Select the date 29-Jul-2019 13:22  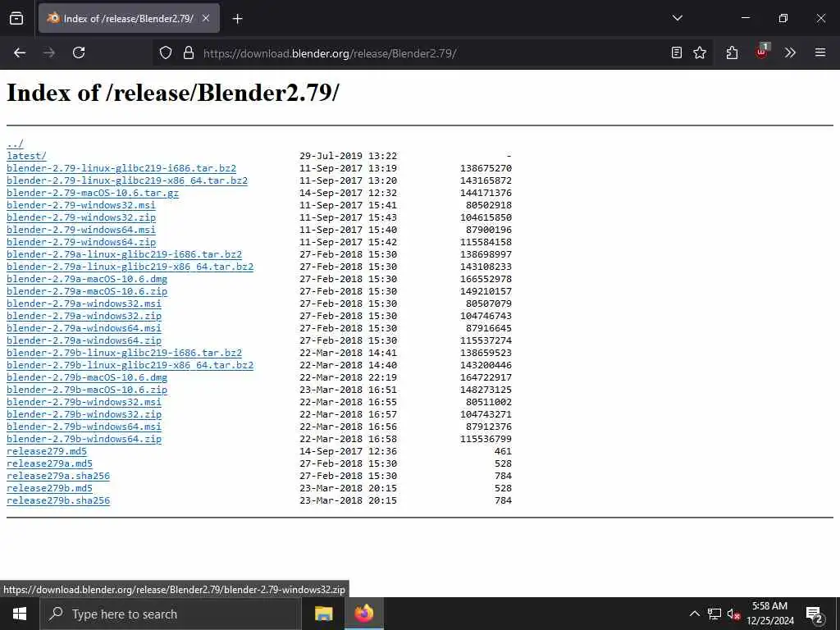[348, 156]
